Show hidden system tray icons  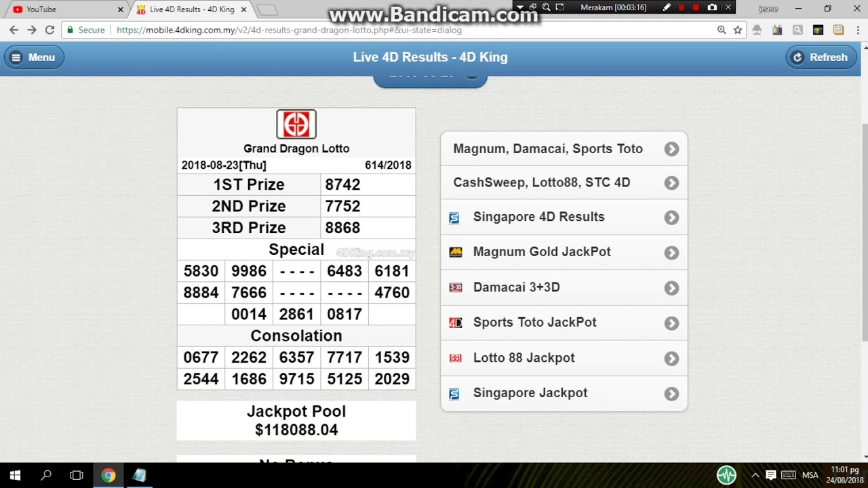(x=755, y=475)
